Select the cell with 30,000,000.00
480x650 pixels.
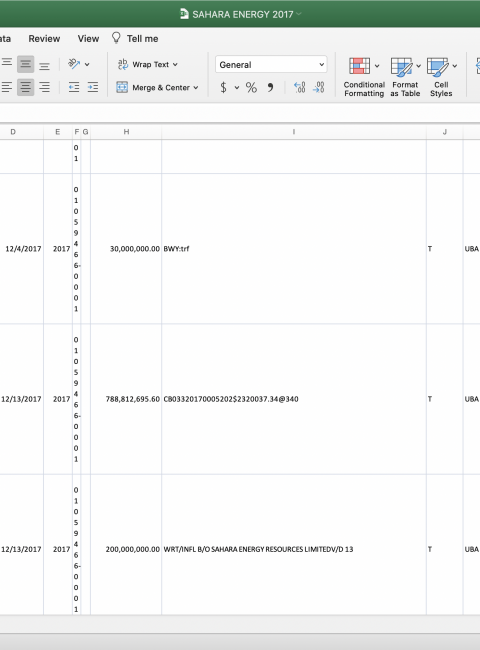tap(126, 249)
